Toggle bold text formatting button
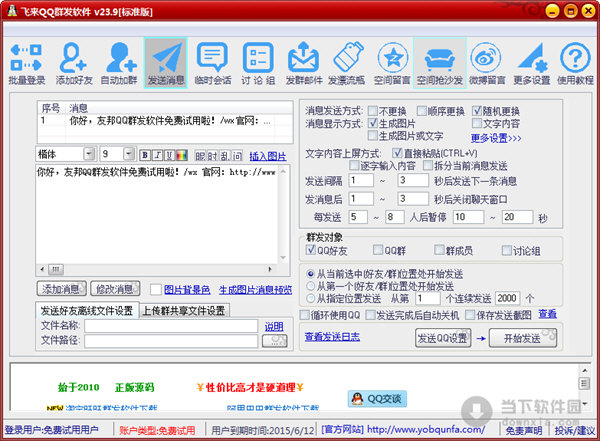Viewport: 600px width, 441px height. click(x=145, y=155)
